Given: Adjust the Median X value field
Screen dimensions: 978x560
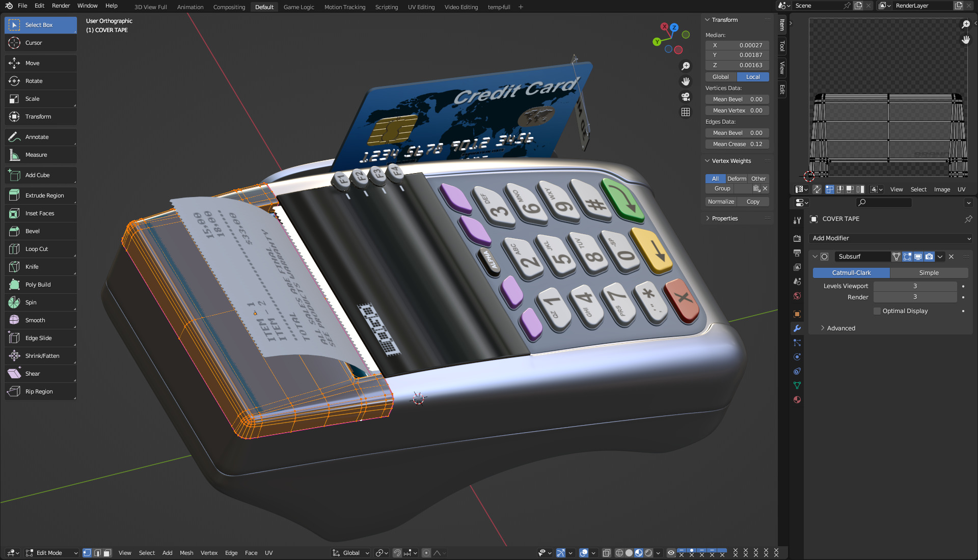Looking at the screenshot, I should point(737,45).
